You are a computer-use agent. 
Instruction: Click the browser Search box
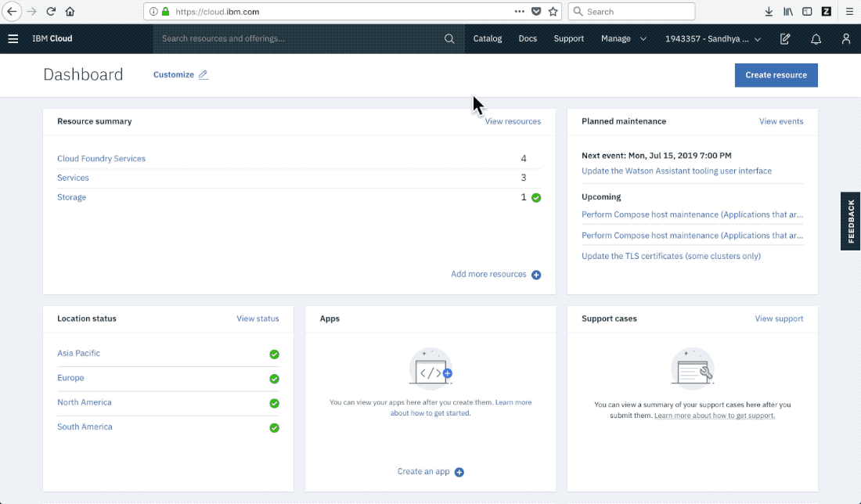tap(632, 12)
